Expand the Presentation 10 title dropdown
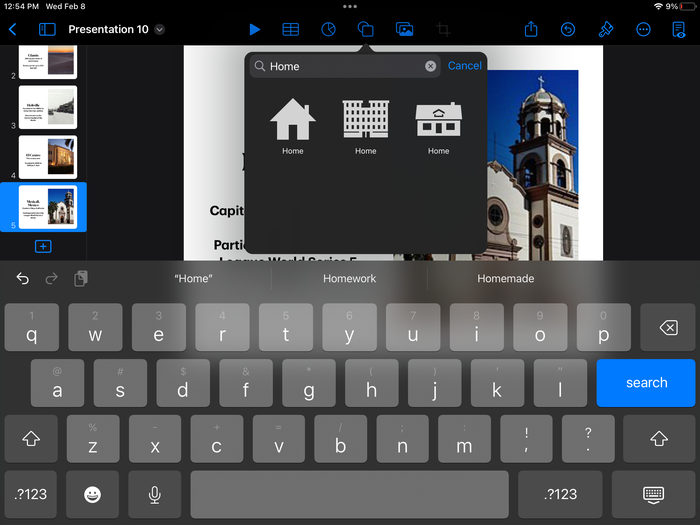Screen dimensions: 700x525 pyautogui.click(x=159, y=30)
